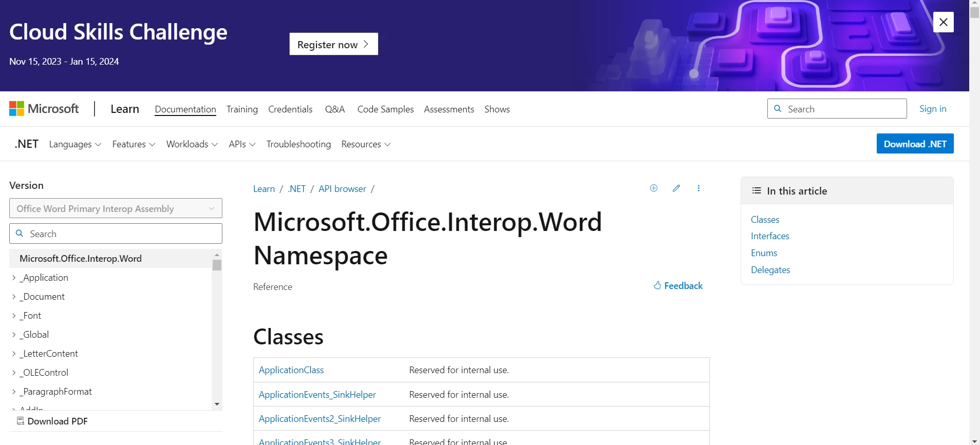The image size is (980, 445).
Task: Click the add to collection plus icon
Action: coord(653,188)
